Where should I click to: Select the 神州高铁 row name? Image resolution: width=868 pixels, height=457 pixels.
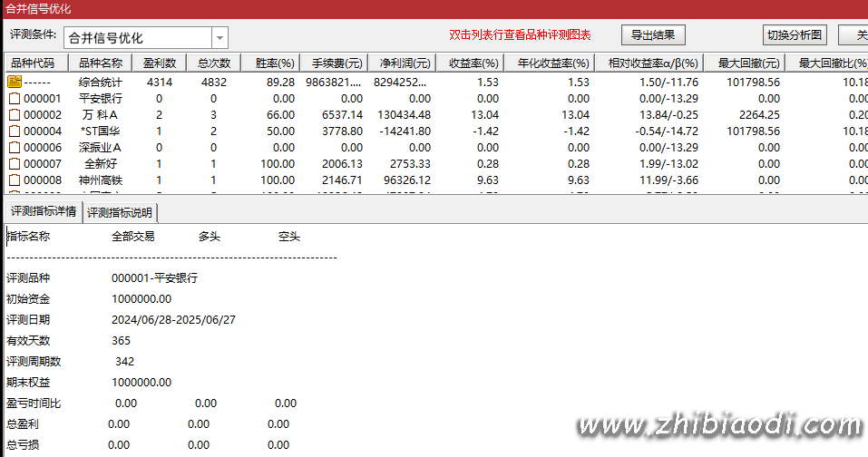coord(100,180)
